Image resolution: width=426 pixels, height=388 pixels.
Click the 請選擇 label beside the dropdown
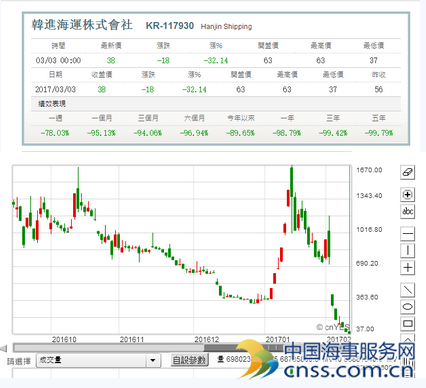point(19,361)
